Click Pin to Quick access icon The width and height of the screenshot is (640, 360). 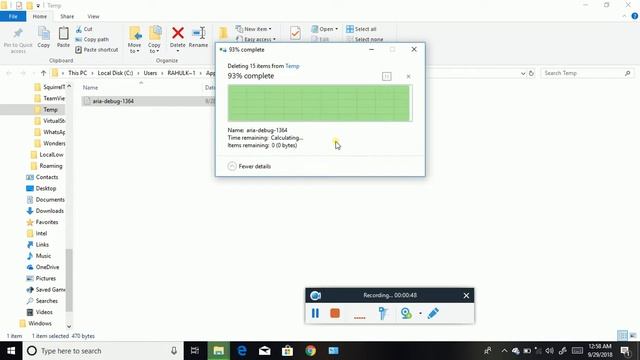[x=18, y=33]
